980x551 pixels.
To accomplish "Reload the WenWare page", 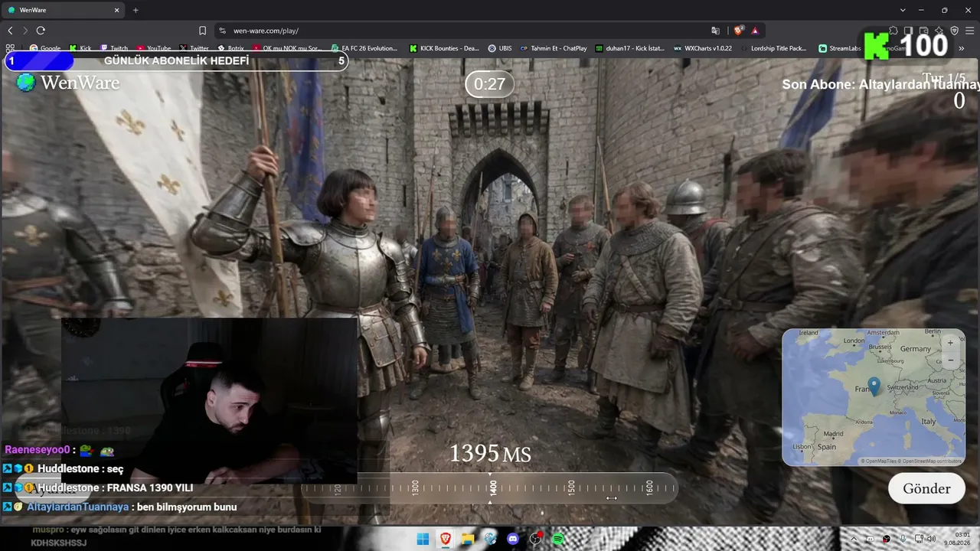I will (41, 31).
